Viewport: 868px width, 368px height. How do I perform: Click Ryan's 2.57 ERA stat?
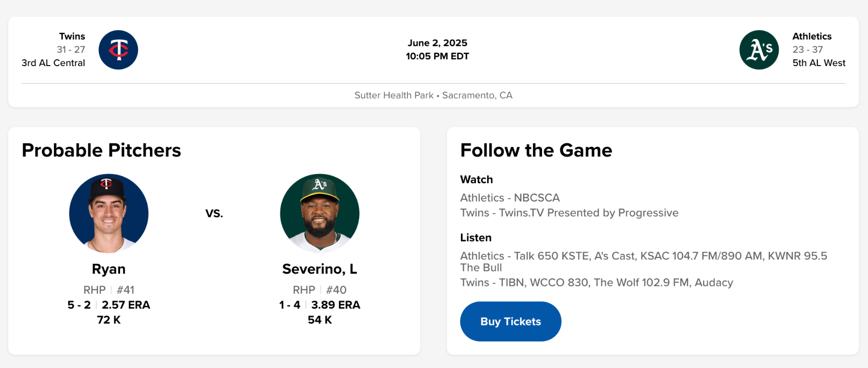(x=126, y=305)
